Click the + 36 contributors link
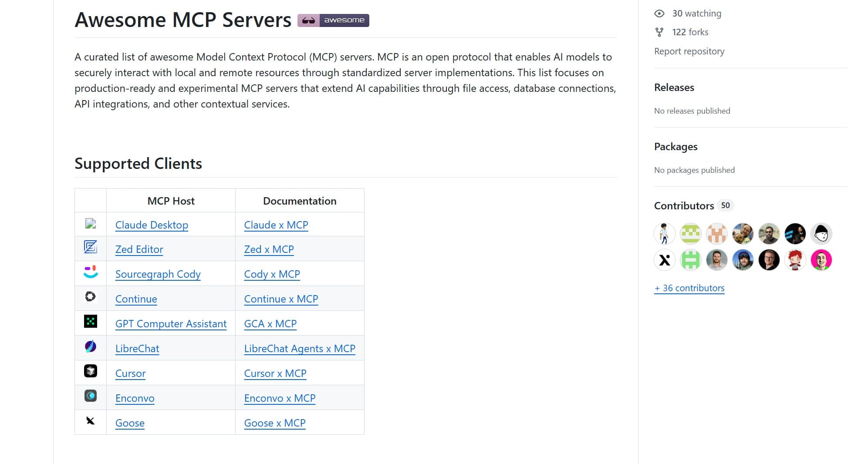 (x=689, y=288)
